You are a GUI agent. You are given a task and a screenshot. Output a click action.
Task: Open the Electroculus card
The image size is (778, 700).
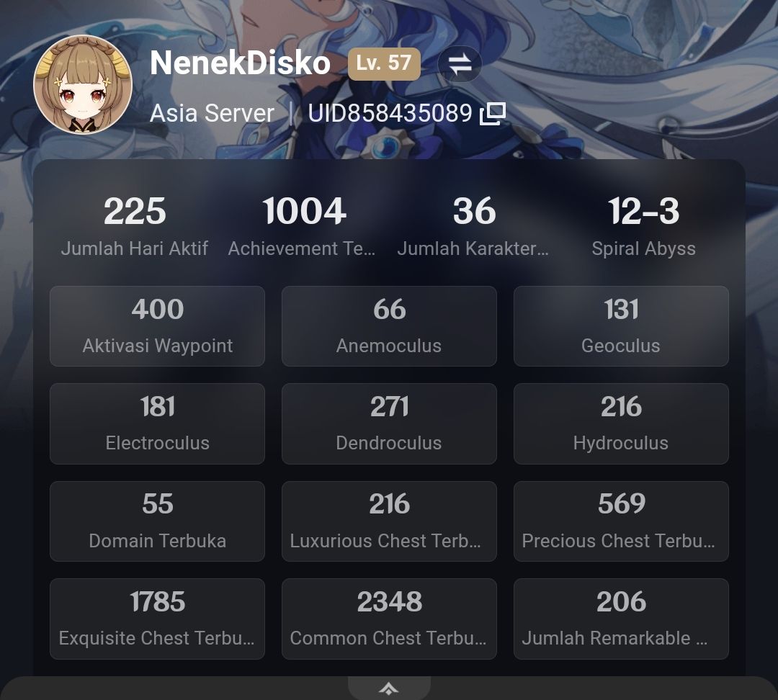(157, 423)
